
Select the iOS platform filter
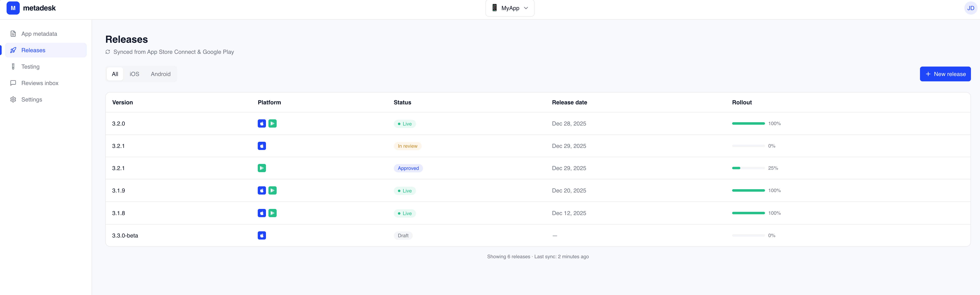(134, 74)
